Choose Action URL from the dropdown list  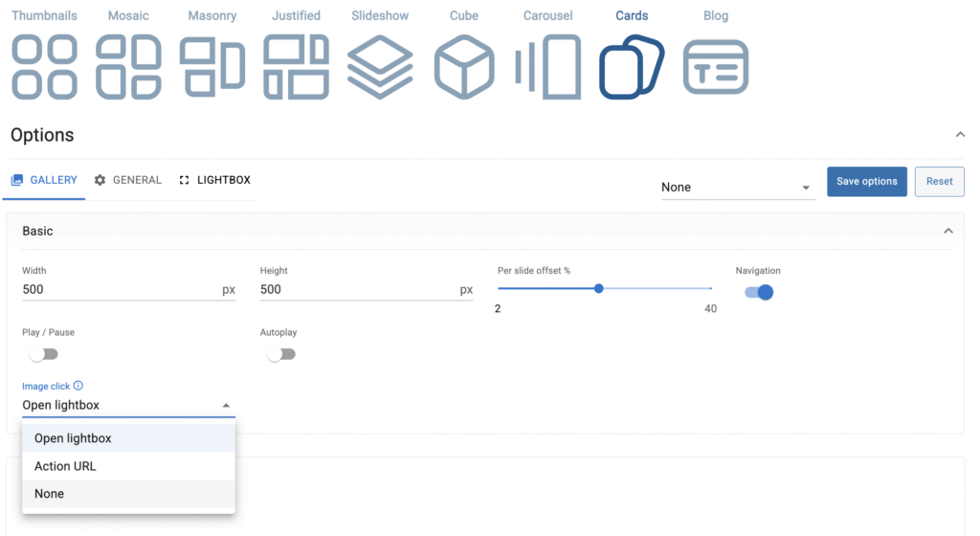click(x=65, y=466)
